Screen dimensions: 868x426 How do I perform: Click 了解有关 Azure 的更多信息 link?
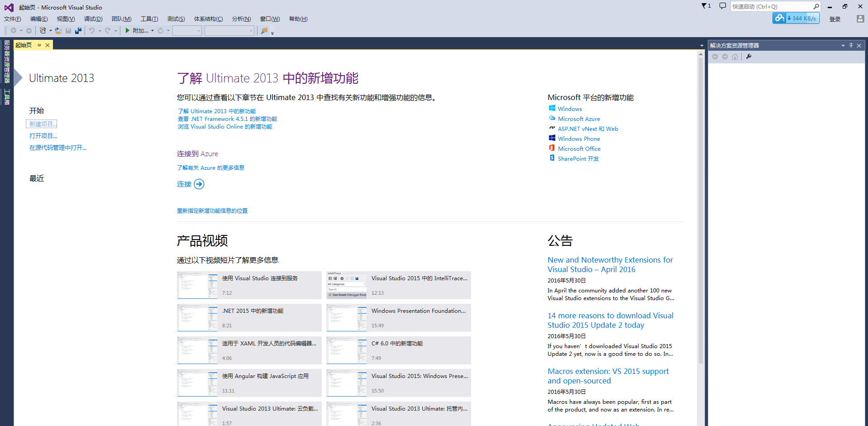pos(210,168)
